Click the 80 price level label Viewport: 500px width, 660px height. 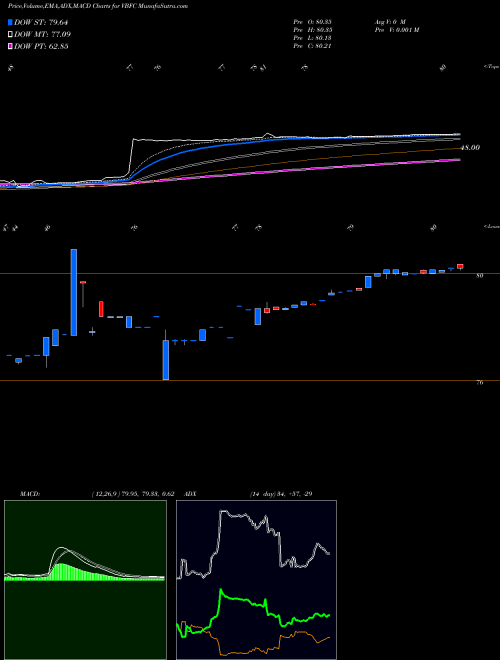[x=479, y=276]
